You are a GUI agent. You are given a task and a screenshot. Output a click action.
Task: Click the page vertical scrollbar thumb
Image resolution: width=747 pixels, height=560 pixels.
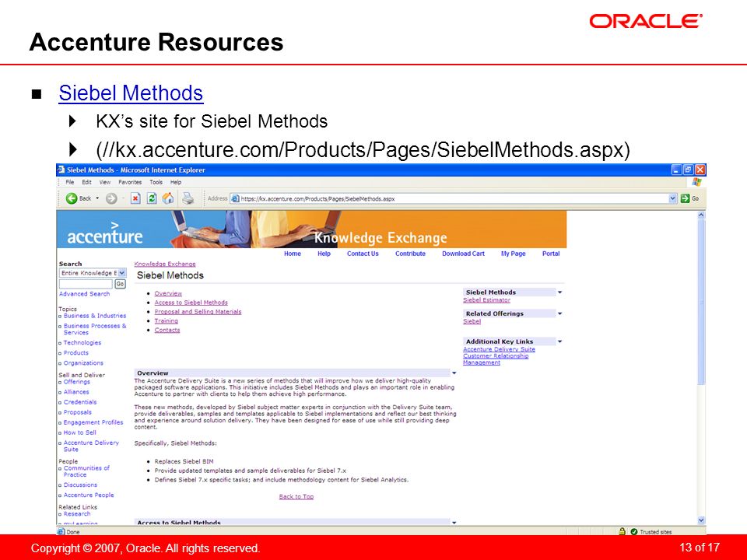[701, 302]
